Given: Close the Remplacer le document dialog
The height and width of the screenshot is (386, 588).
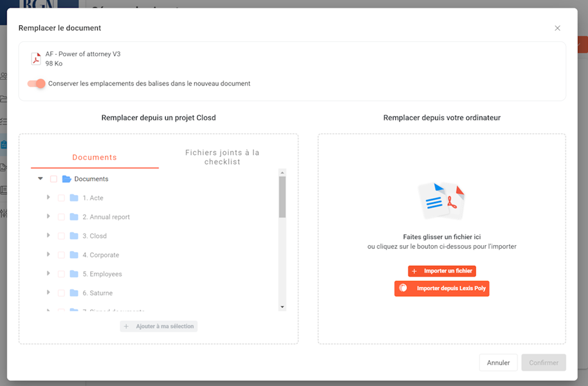Looking at the screenshot, I should (557, 28).
